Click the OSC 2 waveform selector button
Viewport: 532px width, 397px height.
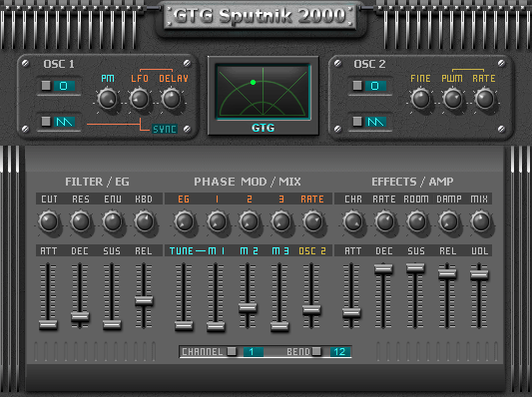coord(357,122)
